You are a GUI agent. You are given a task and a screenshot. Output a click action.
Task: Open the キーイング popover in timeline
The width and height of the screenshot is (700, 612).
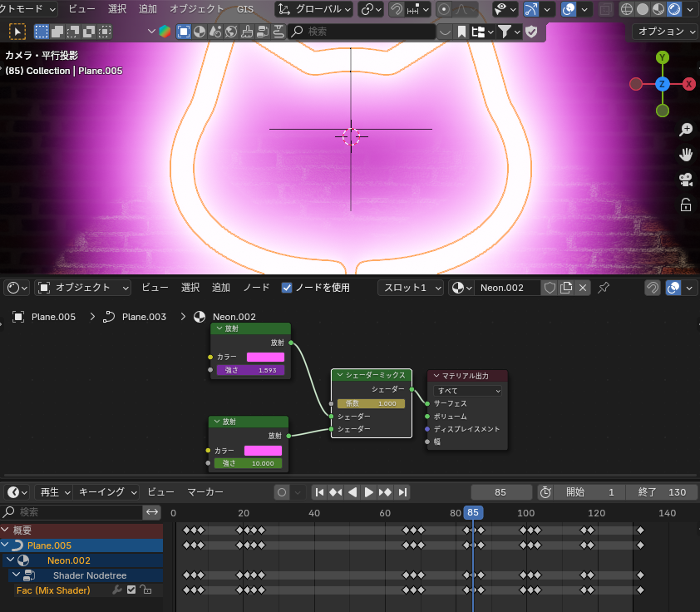point(106,492)
